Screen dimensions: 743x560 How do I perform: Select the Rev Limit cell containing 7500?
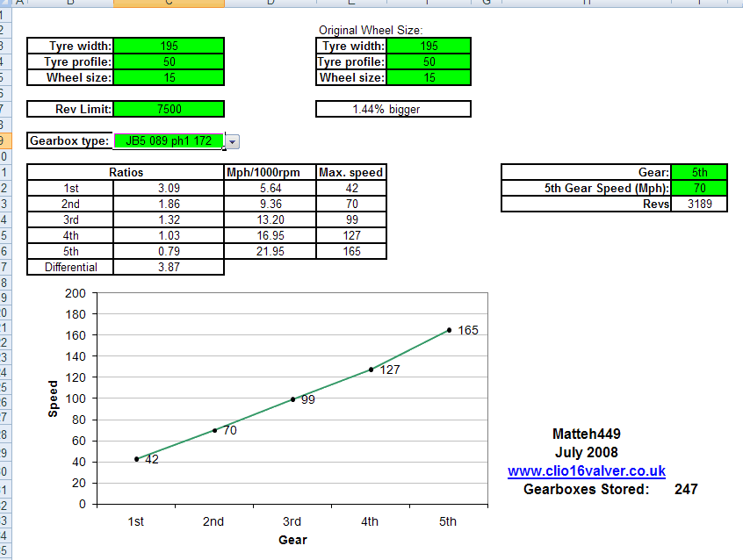coord(168,109)
